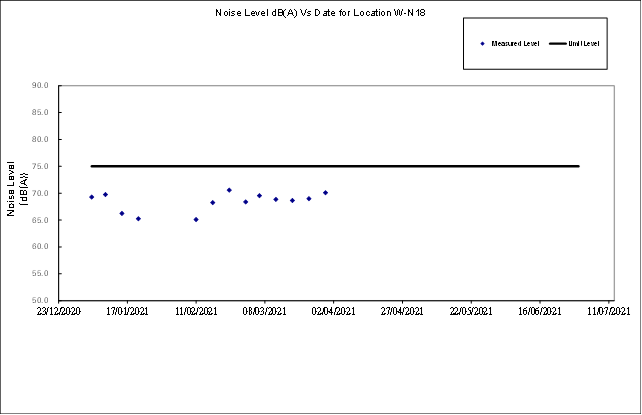The width and height of the screenshot is (642, 415).
Task: Select the Measured Level legend entry
Action: [515, 44]
